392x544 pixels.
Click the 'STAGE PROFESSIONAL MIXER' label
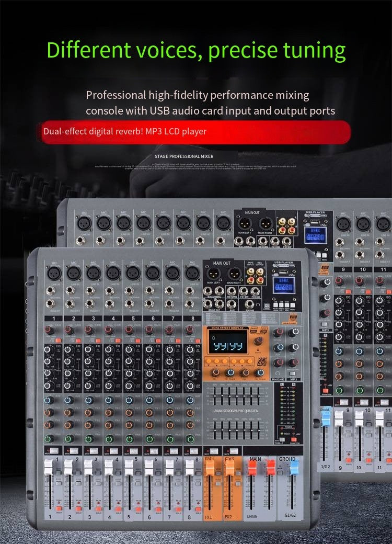(184, 156)
